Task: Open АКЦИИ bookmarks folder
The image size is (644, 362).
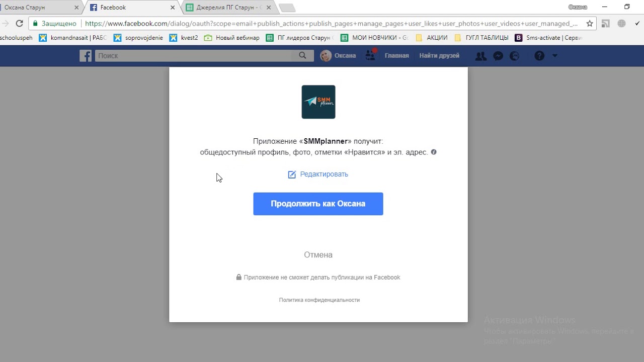Action: point(432,38)
